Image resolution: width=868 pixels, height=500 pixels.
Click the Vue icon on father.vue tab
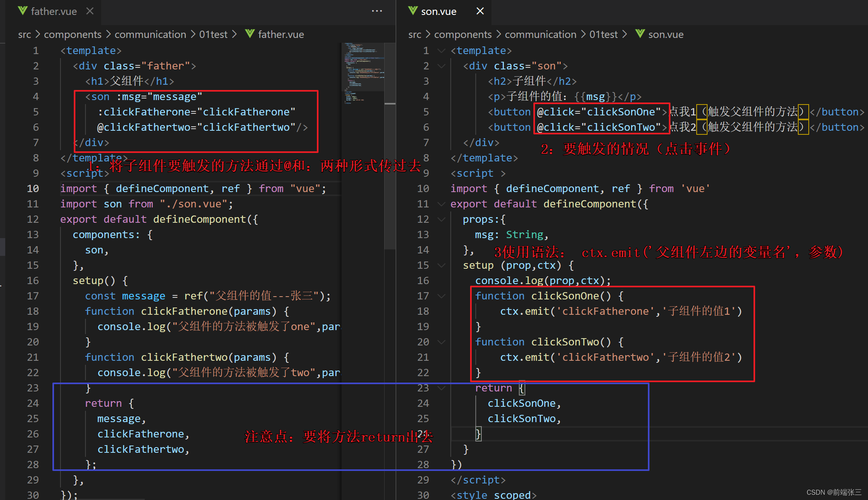click(x=23, y=11)
